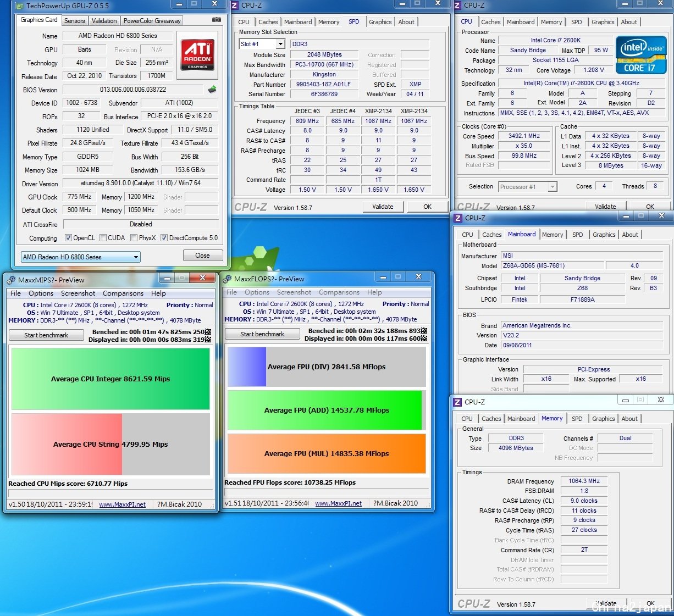Toggle the CUDA checkbox

click(x=103, y=238)
